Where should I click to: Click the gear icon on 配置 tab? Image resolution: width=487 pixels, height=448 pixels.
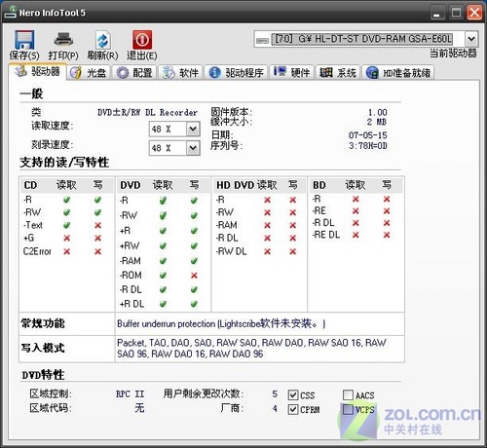[123, 73]
